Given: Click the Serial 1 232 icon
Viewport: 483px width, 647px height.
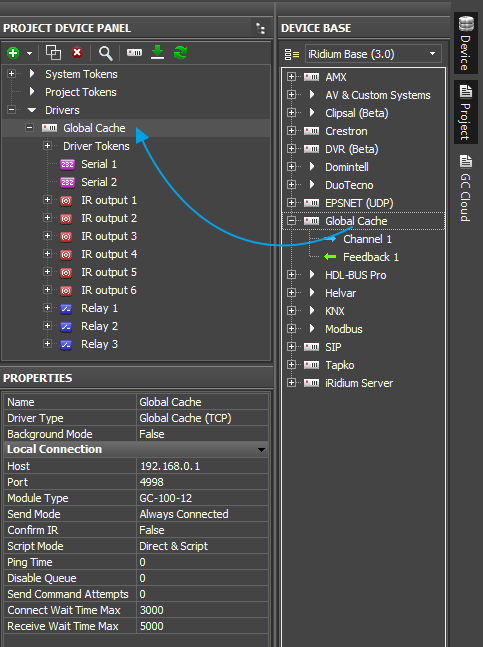Looking at the screenshot, I should [67, 164].
